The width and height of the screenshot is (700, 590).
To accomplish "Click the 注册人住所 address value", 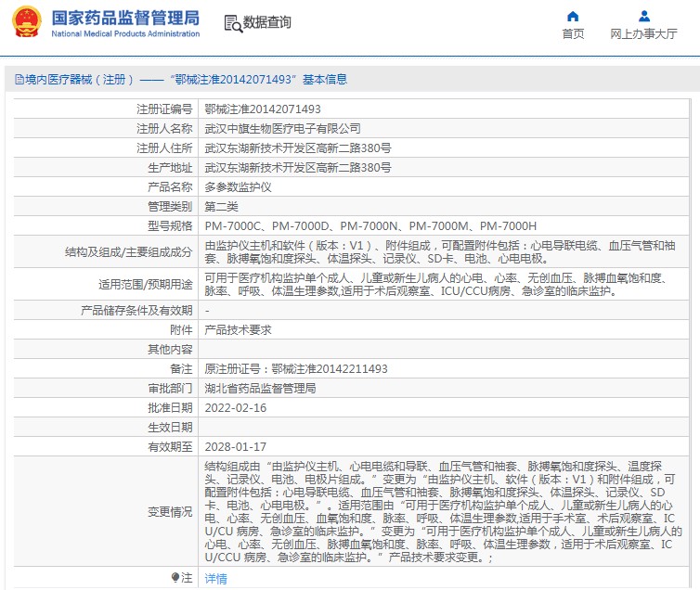I will 298,148.
